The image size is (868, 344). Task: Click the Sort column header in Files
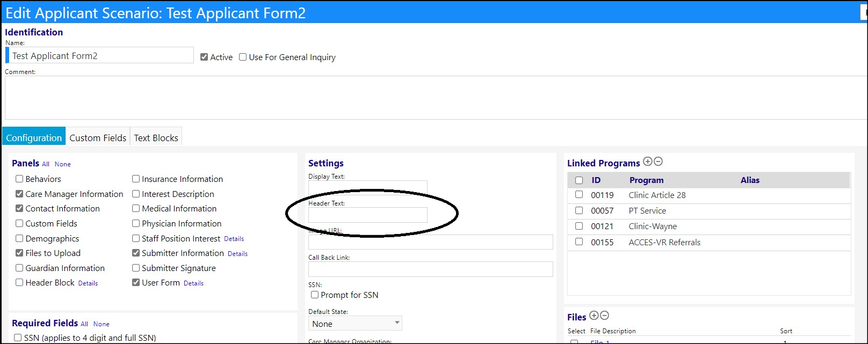(x=786, y=331)
